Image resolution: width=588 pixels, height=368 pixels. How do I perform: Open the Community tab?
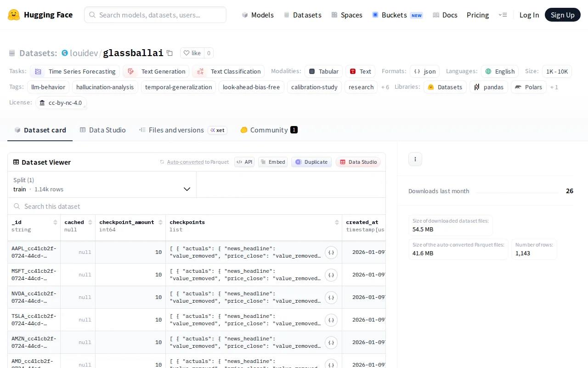click(x=269, y=130)
